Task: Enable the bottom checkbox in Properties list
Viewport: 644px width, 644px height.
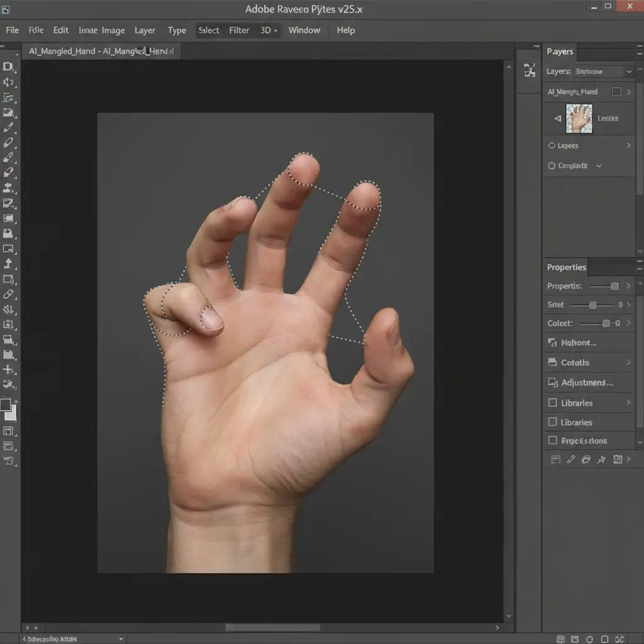Action: pyautogui.click(x=553, y=441)
